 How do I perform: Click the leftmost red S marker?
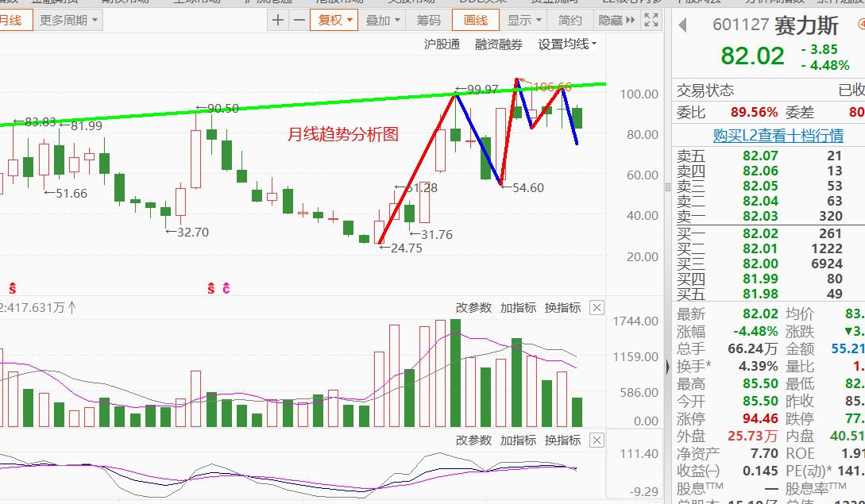tap(13, 288)
